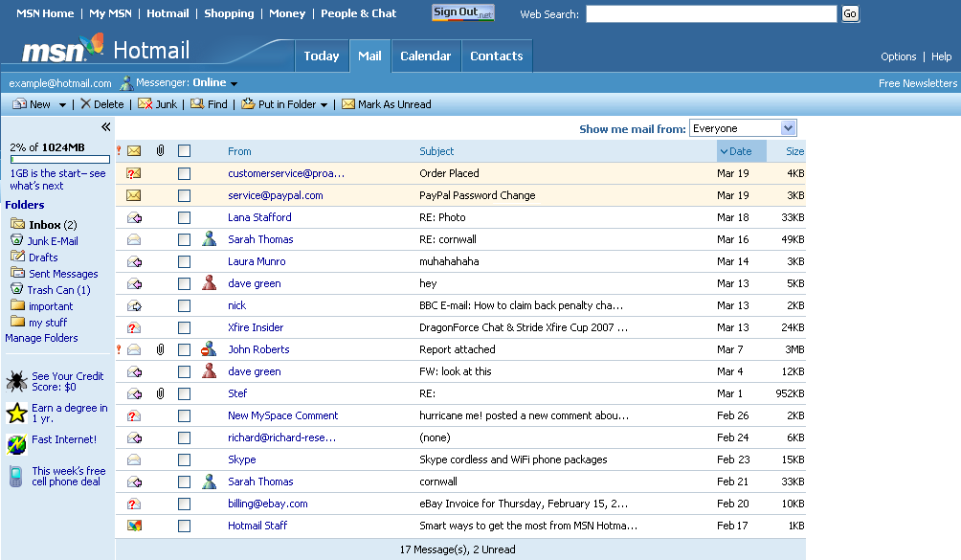Open People & Chat in the top menu
This screenshot has height=560, width=961.
(358, 12)
